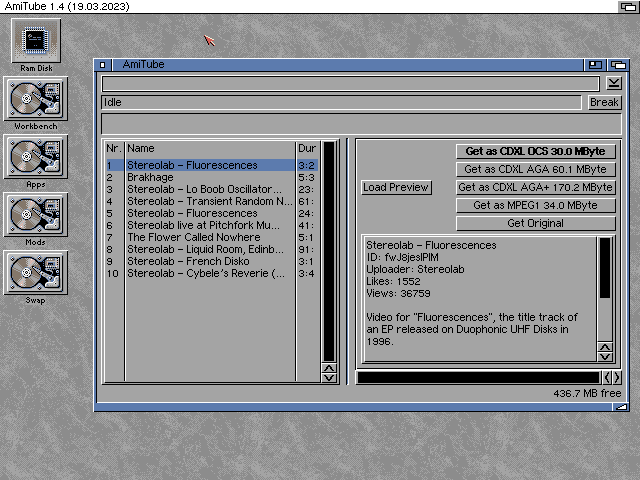
Task: Select row 1 Stereolab – Fluorescences
Action: click(x=212, y=165)
